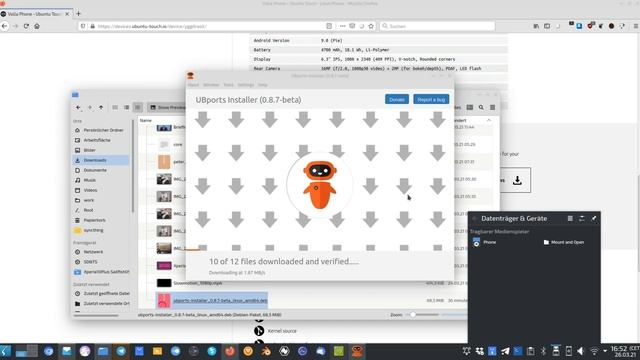Open search in the file manager toolbar
This screenshot has width=640, height=360.
[481, 107]
